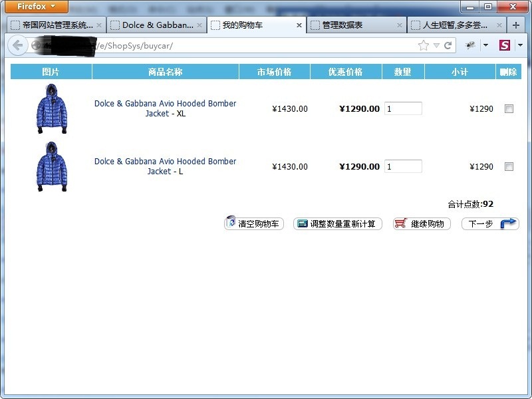Proceed with the 下一步 next step button
The height and width of the screenshot is (399, 532).
[490, 223]
